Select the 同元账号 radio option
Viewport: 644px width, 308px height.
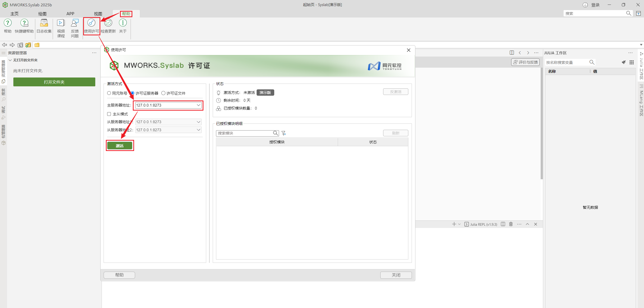(x=109, y=93)
